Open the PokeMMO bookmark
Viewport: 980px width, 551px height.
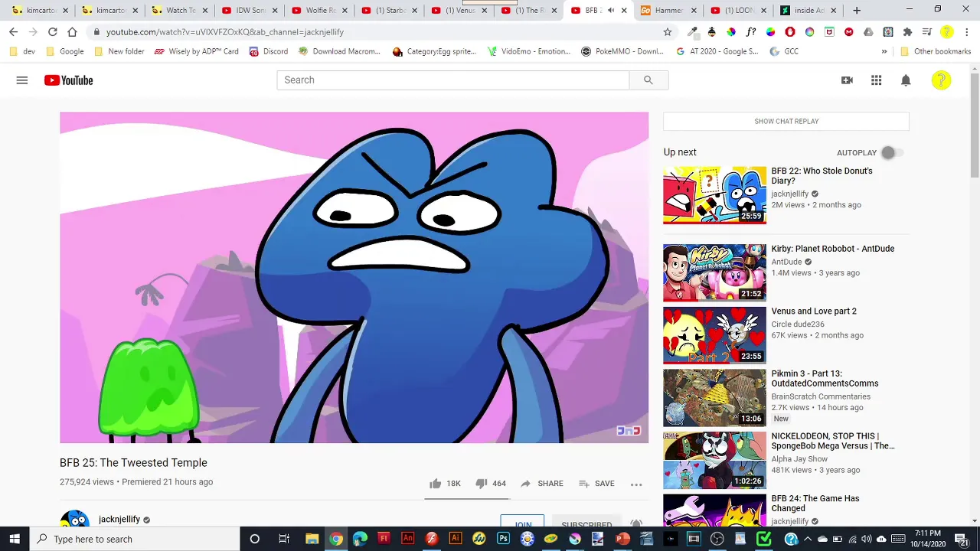pyautogui.click(x=622, y=51)
